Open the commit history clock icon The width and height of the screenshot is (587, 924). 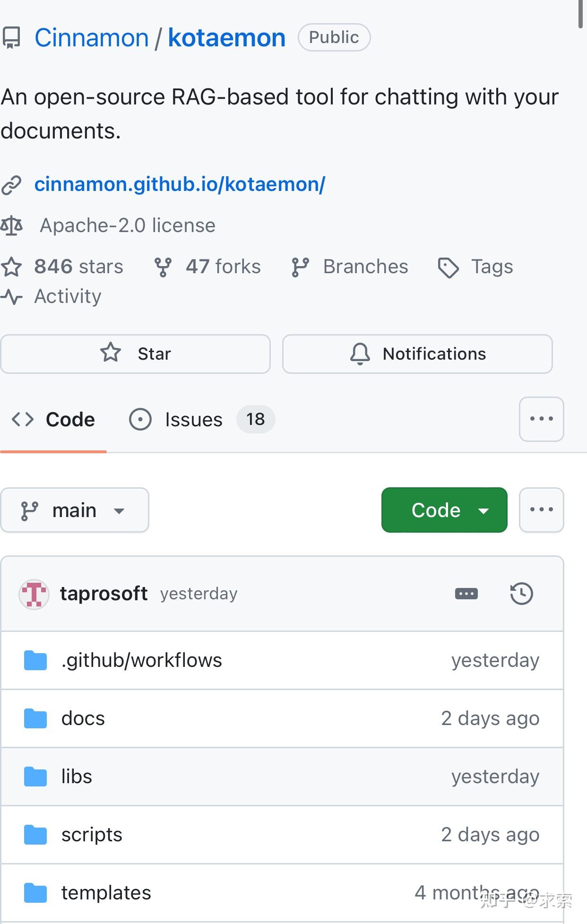coord(521,594)
